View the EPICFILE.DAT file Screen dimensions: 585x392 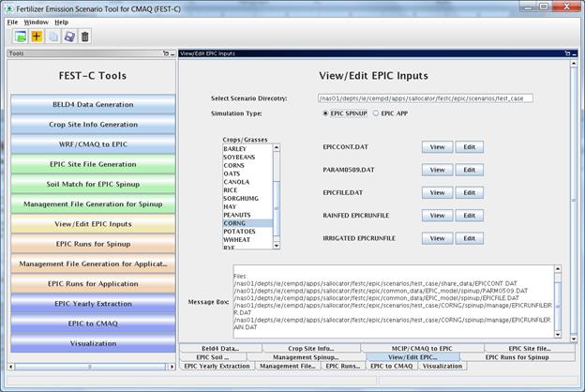pos(437,192)
